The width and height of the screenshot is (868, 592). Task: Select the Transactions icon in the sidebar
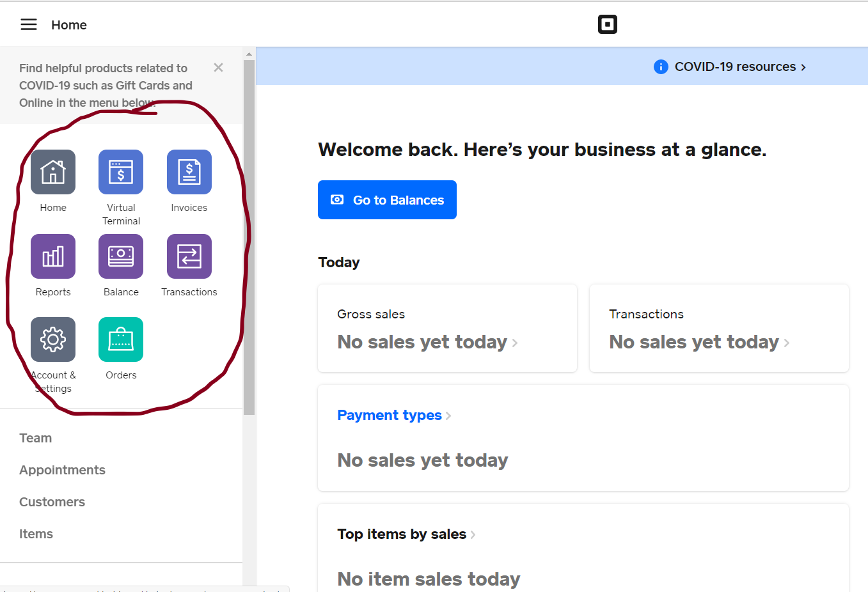(189, 256)
